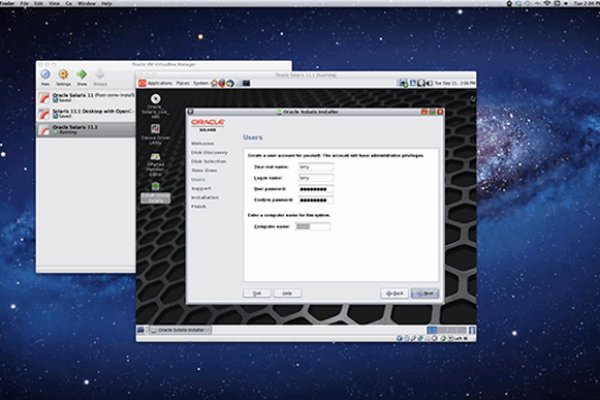Click the Computer name input field
The image size is (600, 400).
[x=316, y=228]
